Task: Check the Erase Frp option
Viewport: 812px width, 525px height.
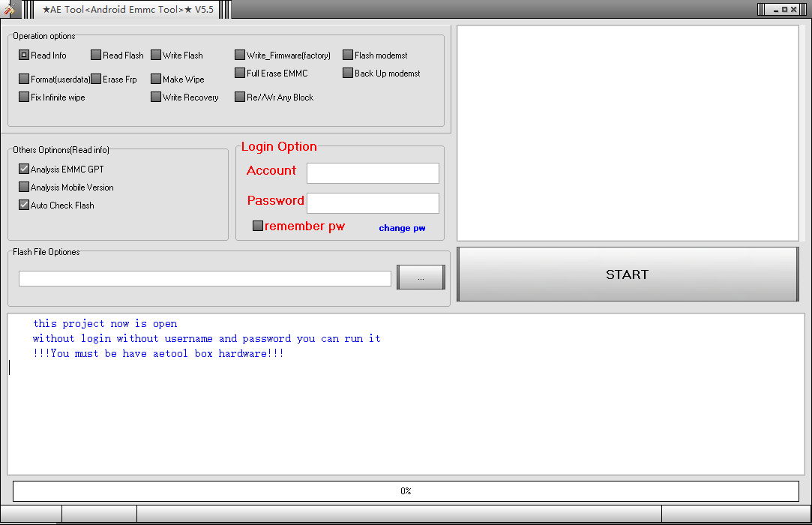Action: (96, 79)
